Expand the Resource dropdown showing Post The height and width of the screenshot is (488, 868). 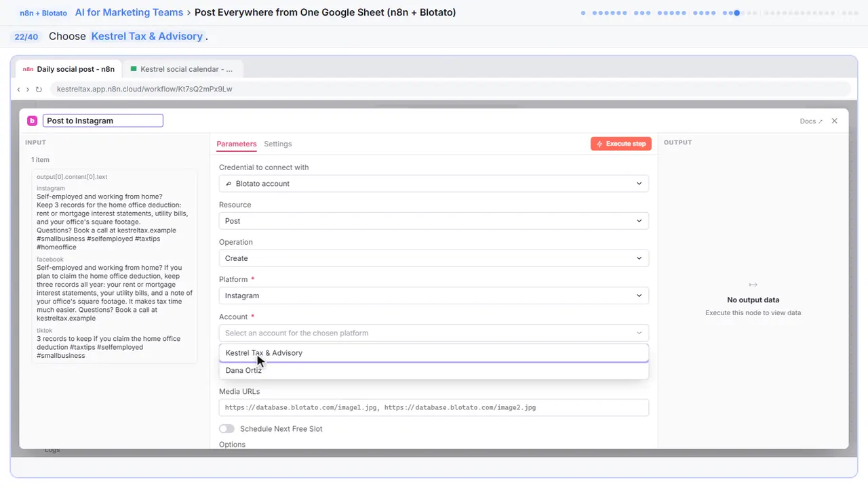tap(434, 221)
